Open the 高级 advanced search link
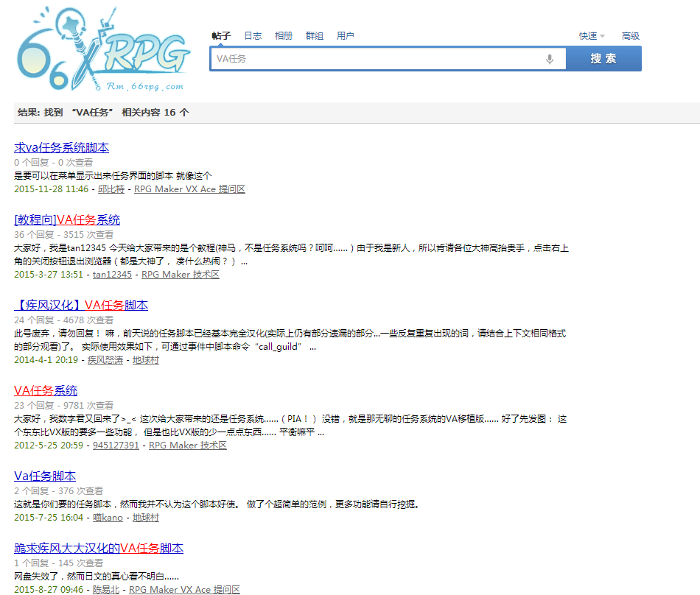The height and width of the screenshot is (595, 700). click(630, 35)
